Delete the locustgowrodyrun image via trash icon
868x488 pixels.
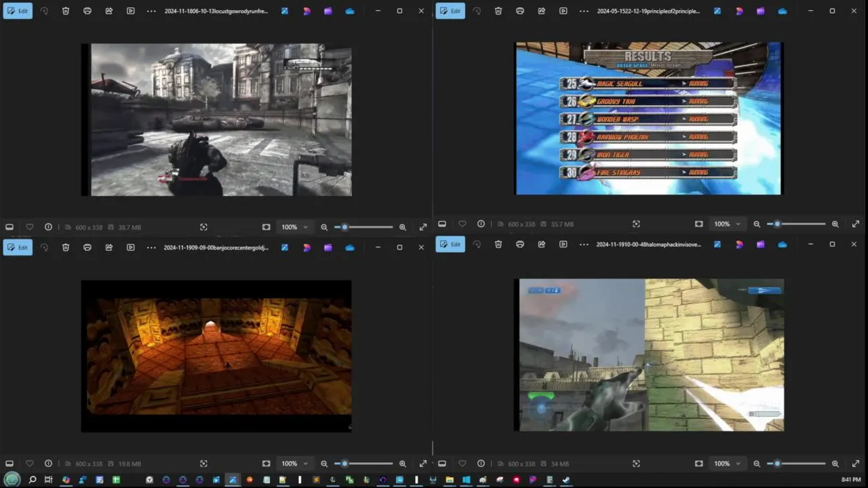pos(66,11)
